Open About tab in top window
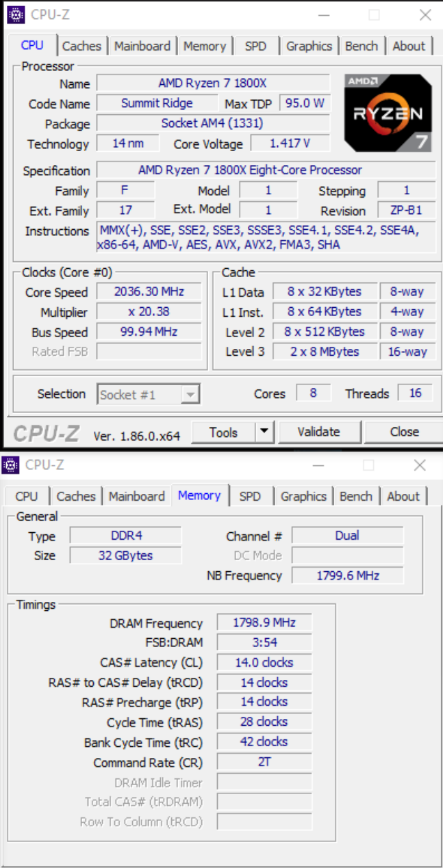 tap(409, 46)
